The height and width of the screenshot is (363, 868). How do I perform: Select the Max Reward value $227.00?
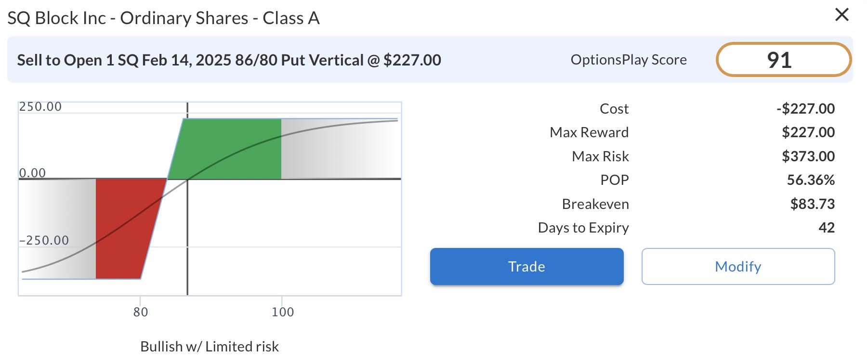coord(808,132)
